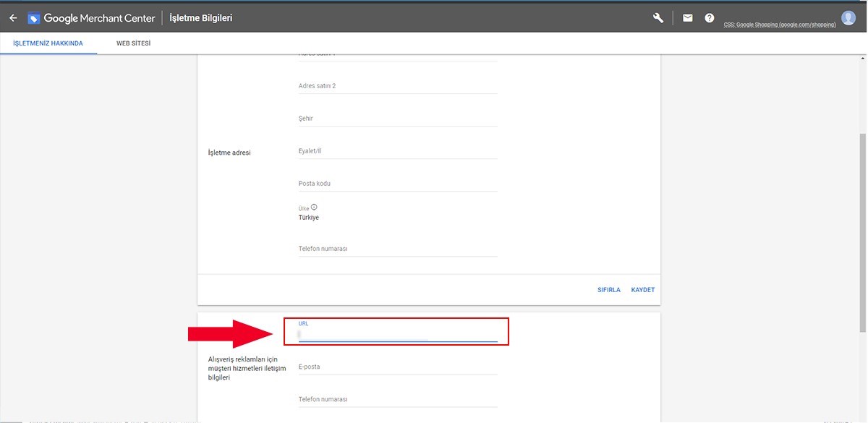
Task: Open the help question mark icon
Action: pos(710,18)
